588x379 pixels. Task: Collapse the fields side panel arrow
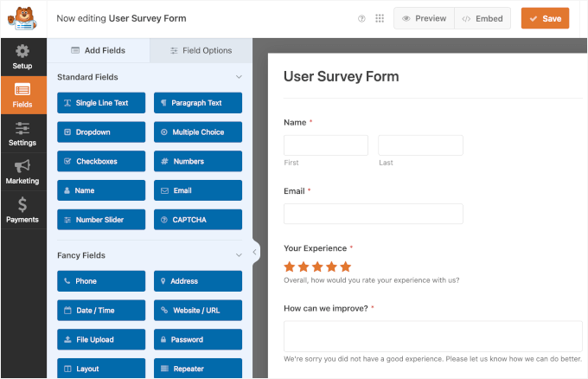click(x=255, y=252)
